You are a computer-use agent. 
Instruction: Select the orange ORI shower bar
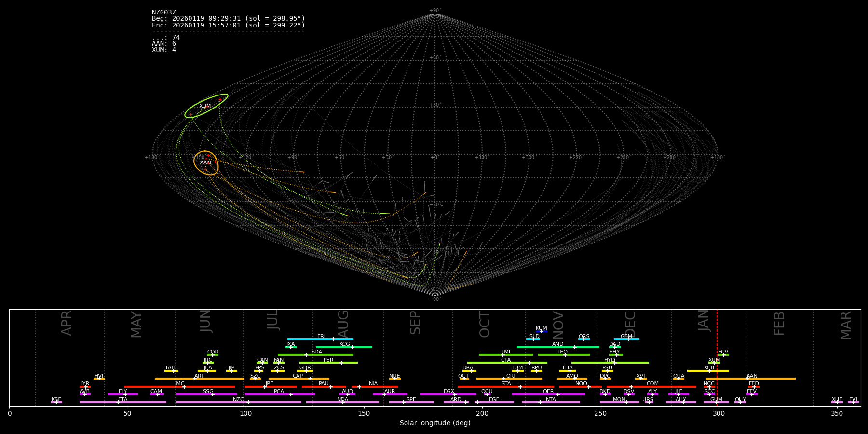click(509, 379)
